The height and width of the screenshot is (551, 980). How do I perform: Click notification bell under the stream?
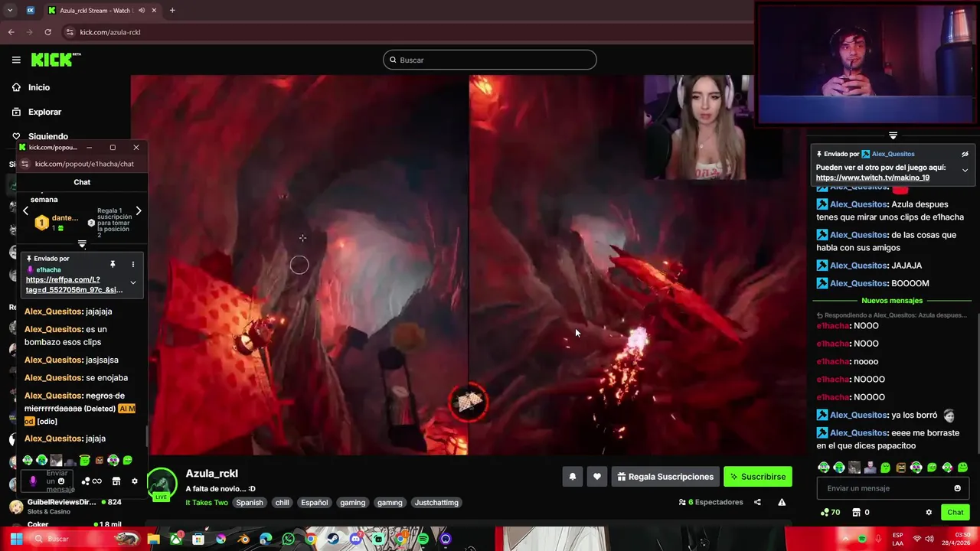(x=572, y=477)
